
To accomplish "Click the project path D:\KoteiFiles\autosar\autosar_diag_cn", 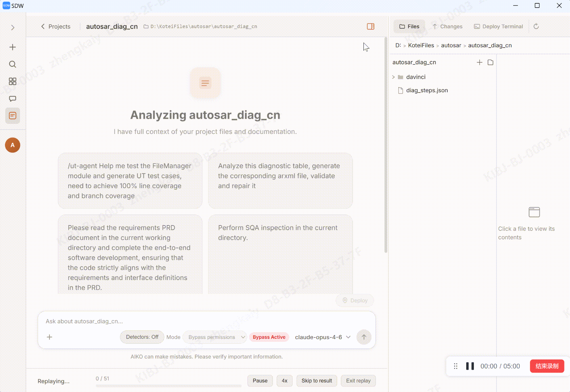I will (200, 27).
